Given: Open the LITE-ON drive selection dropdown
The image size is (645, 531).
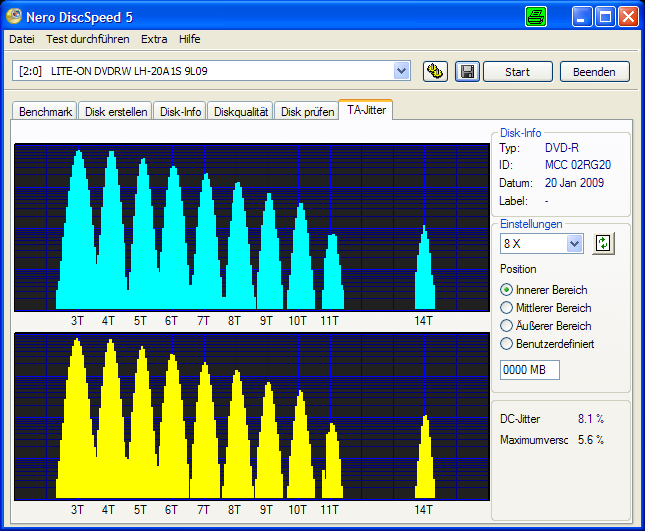Looking at the screenshot, I should point(401,71).
